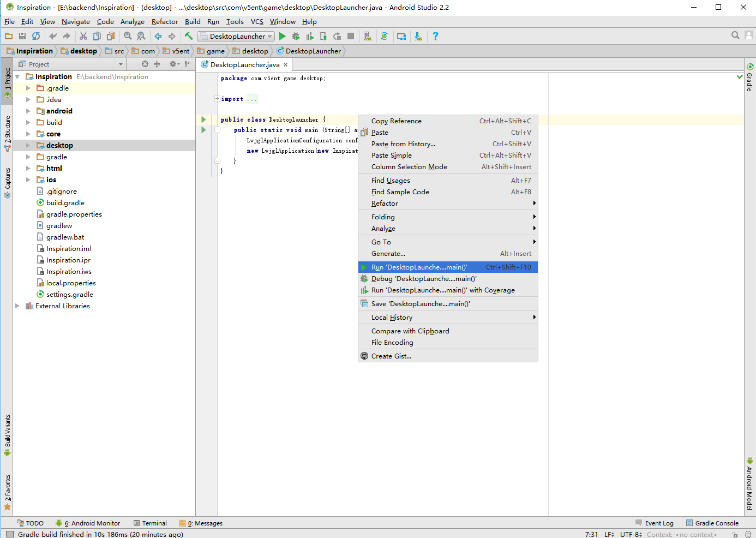Click the Replace toolbar icon
Viewport: 756px width, 538px height.
click(141, 36)
